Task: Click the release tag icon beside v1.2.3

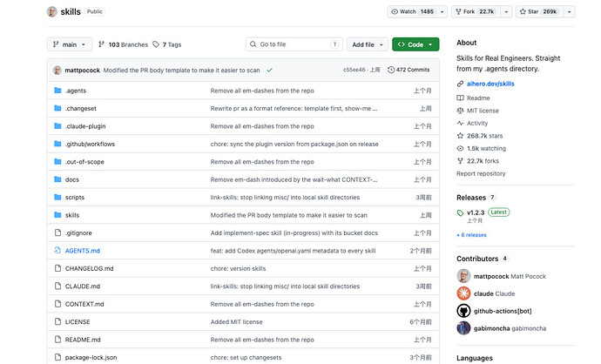Action: (x=461, y=212)
